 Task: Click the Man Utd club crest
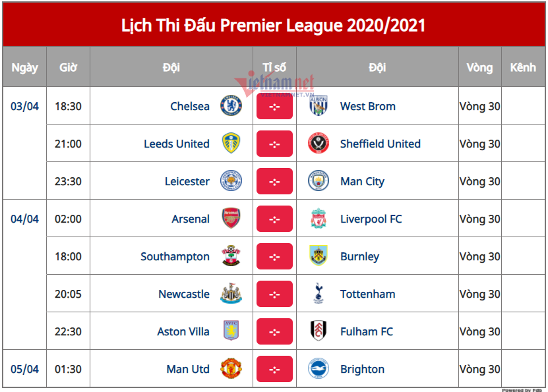pyautogui.click(x=231, y=369)
